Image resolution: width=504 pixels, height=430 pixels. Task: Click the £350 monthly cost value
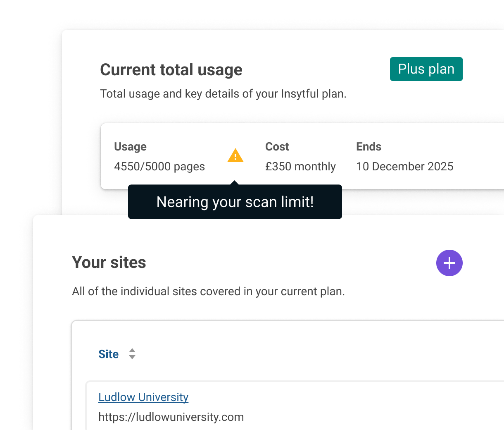[300, 166]
